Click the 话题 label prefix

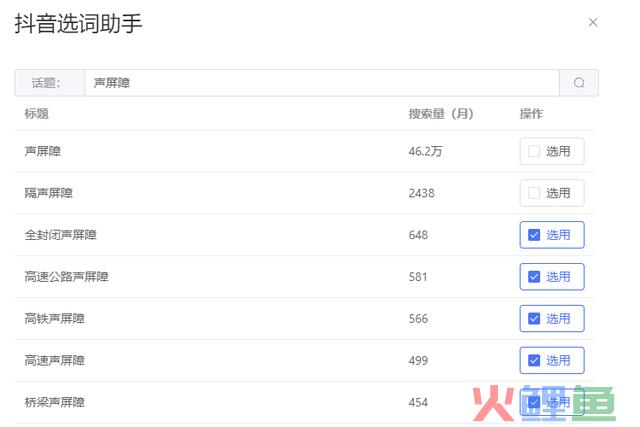pyautogui.click(x=46, y=83)
